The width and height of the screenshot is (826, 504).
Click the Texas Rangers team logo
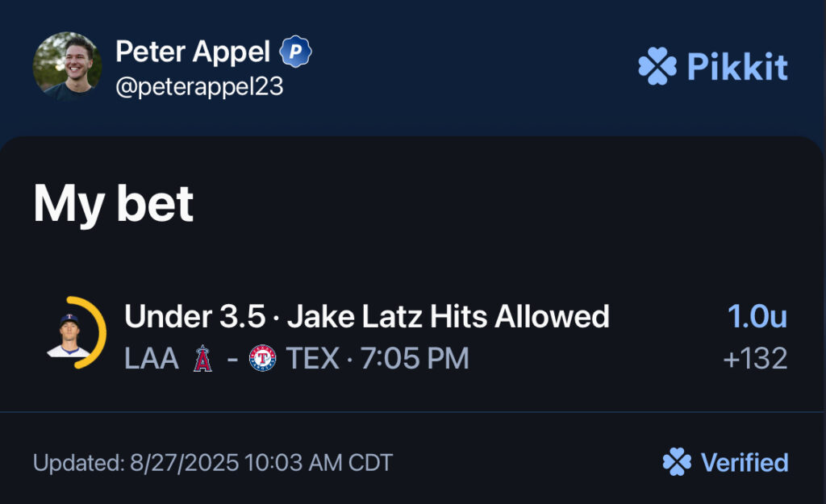click(263, 359)
